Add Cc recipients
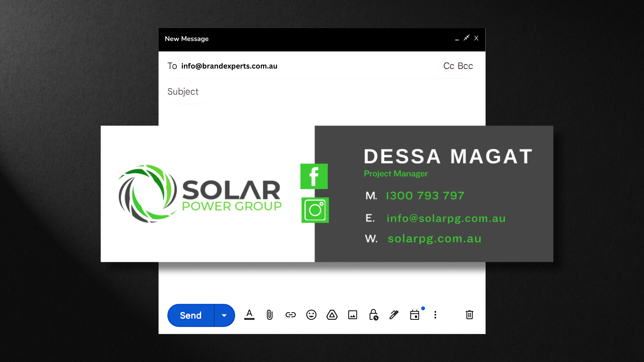The width and height of the screenshot is (644, 362). tap(449, 66)
